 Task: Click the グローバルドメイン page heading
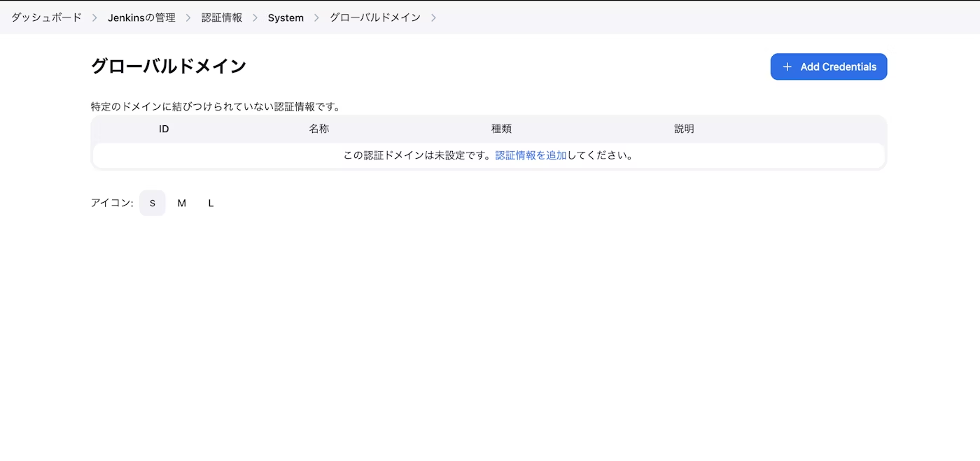(x=169, y=66)
